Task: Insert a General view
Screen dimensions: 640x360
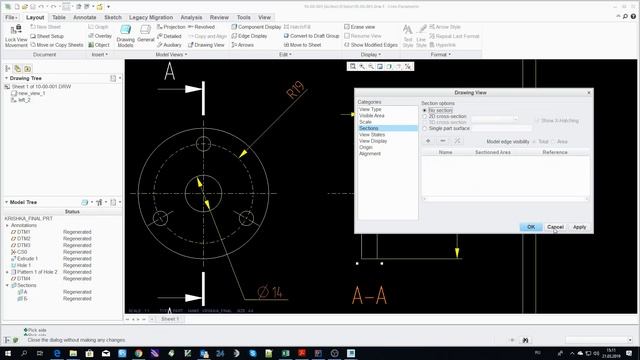Action: point(145,33)
